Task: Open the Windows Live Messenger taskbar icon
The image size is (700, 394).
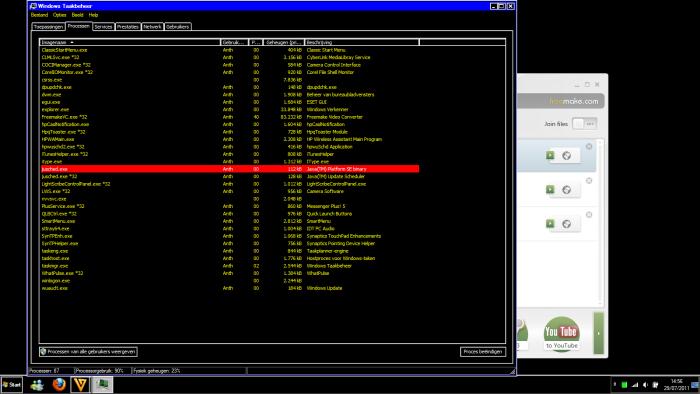Action: pyautogui.click(x=37, y=385)
